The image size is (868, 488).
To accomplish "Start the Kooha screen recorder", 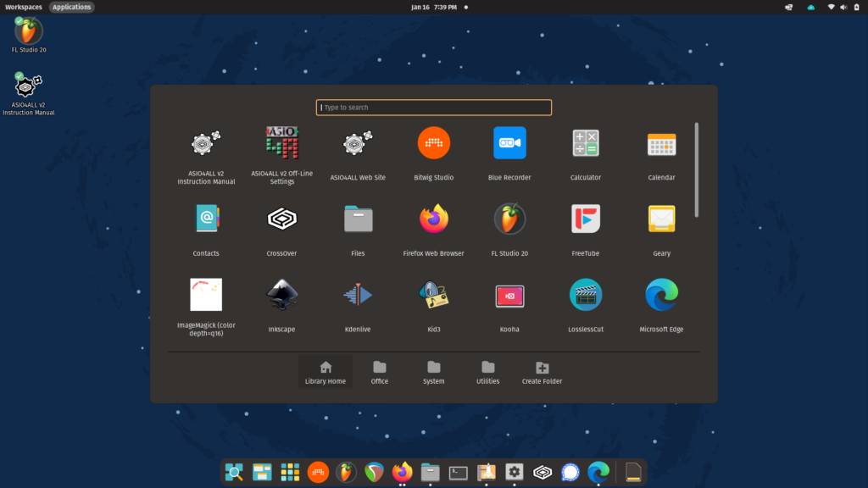I will click(509, 296).
